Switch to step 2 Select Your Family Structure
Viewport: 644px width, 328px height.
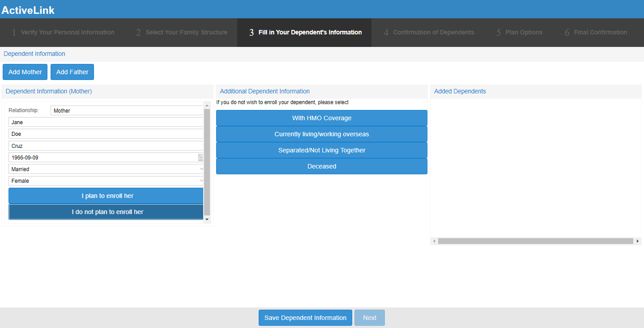click(x=182, y=33)
